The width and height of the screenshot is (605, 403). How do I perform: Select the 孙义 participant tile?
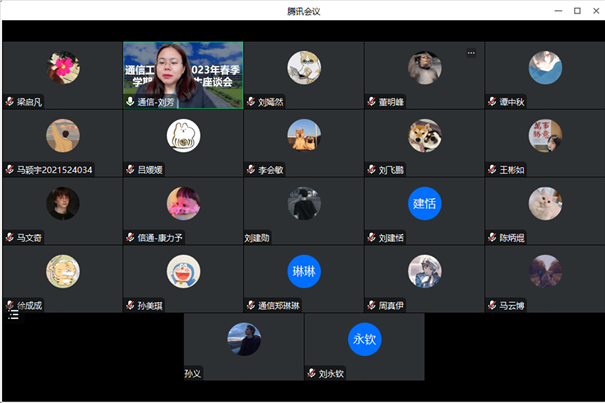coord(244,347)
